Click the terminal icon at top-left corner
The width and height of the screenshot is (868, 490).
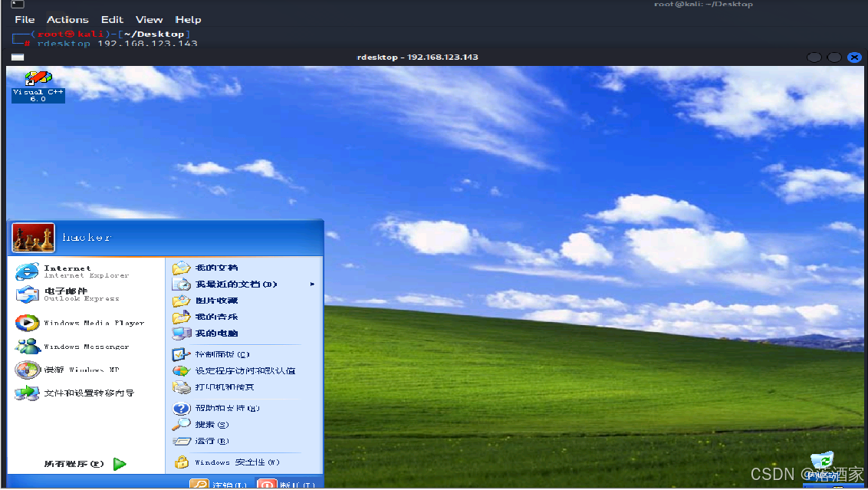pyautogui.click(x=17, y=4)
